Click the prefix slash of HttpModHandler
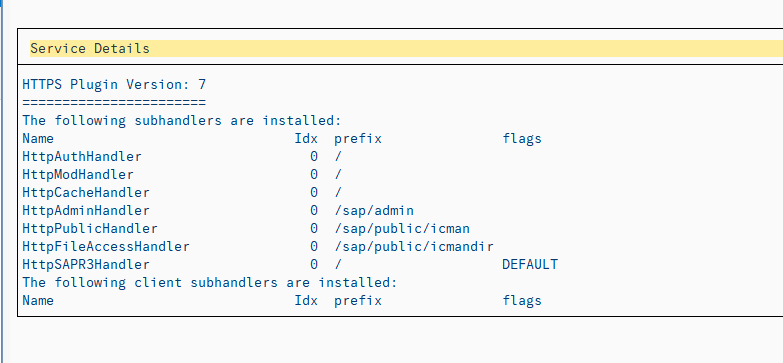The height and width of the screenshot is (363, 783). click(338, 174)
